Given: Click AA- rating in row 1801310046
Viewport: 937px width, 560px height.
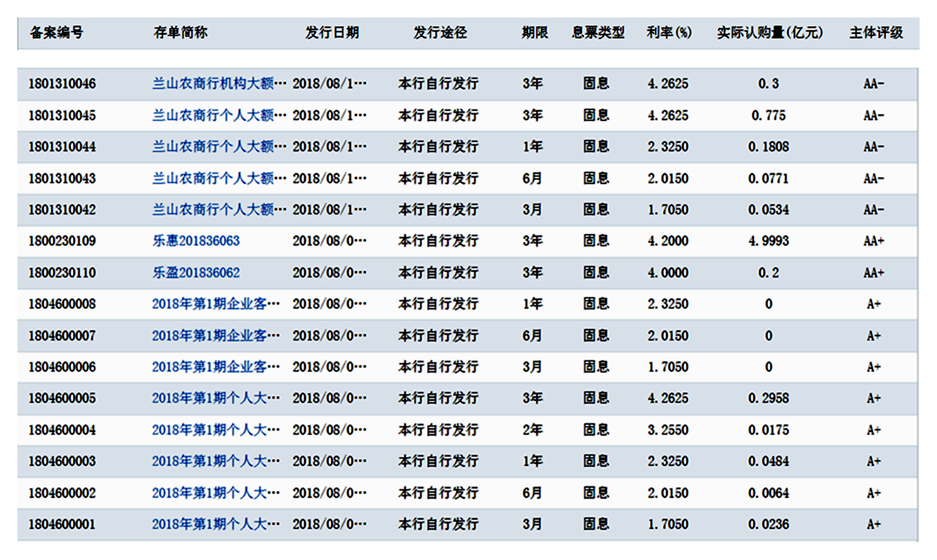Looking at the screenshot, I should coord(874,84).
